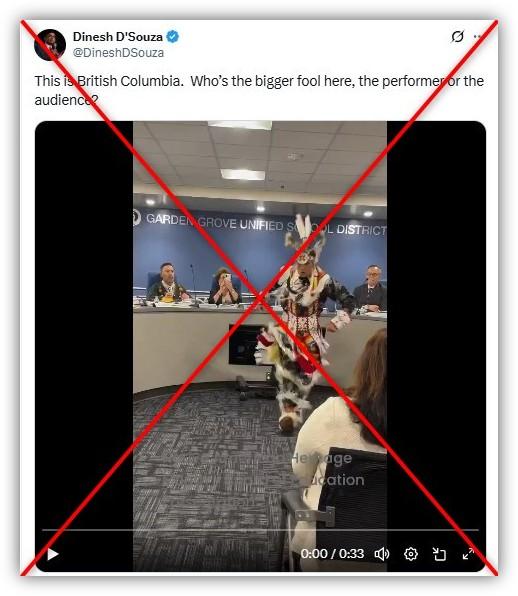Screen dimensions: 518x596
Task: Open video settings gear
Action: [411, 554]
